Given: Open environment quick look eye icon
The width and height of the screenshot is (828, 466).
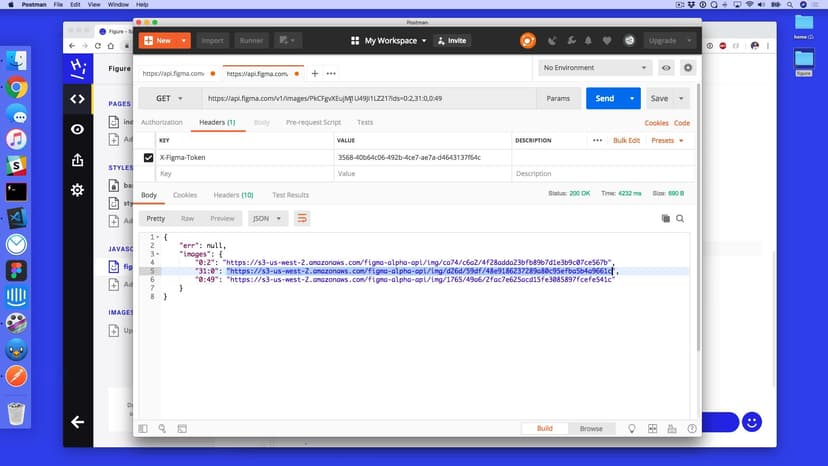Looking at the screenshot, I should point(666,68).
